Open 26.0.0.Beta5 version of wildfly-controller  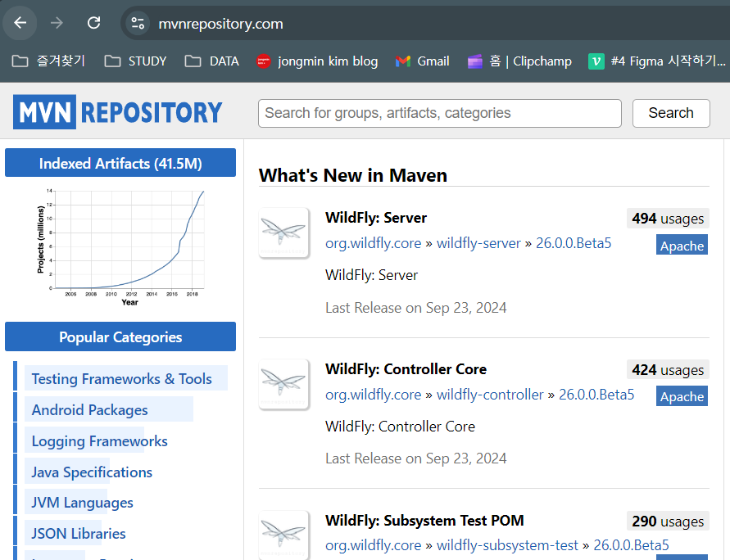click(596, 395)
